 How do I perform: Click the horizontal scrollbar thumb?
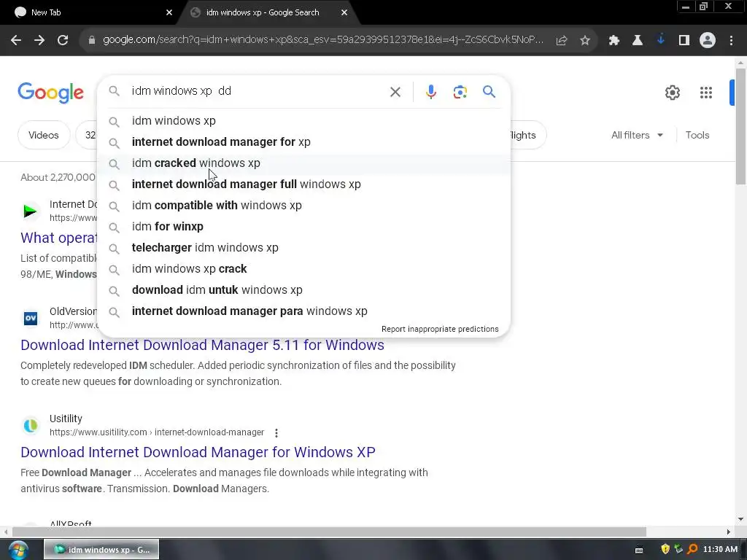(329, 532)
